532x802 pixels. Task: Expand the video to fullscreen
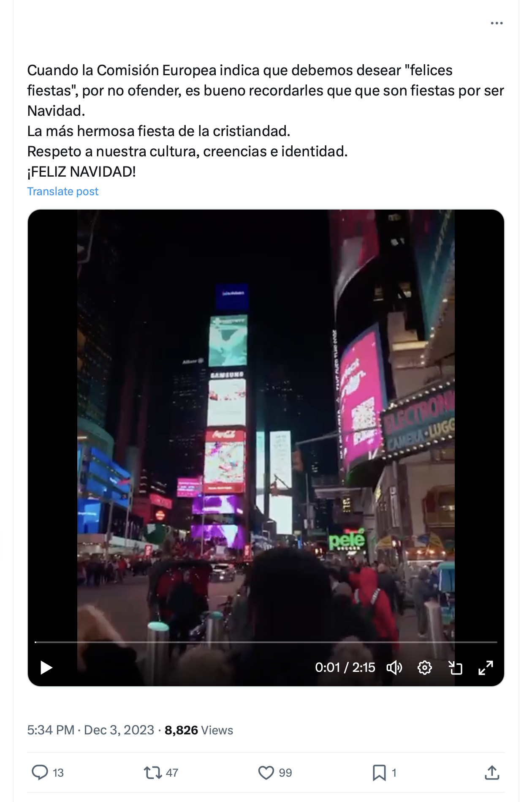(x=486, y=668)
